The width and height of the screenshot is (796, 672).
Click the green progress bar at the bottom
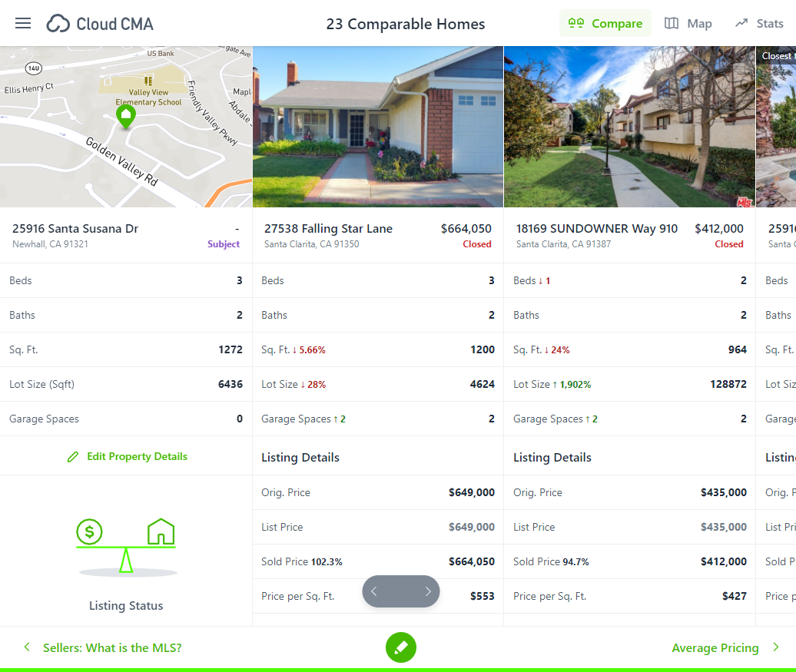click(398, 670)
